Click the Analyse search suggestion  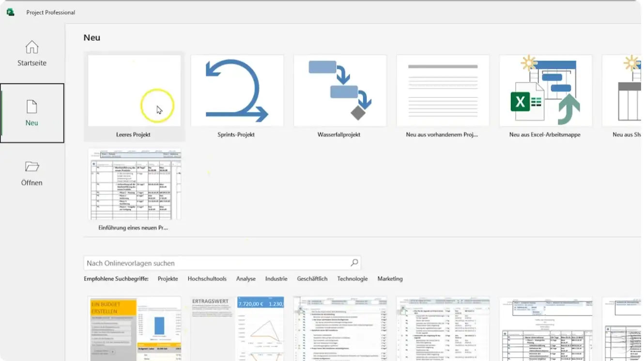[x=246, y=279]
